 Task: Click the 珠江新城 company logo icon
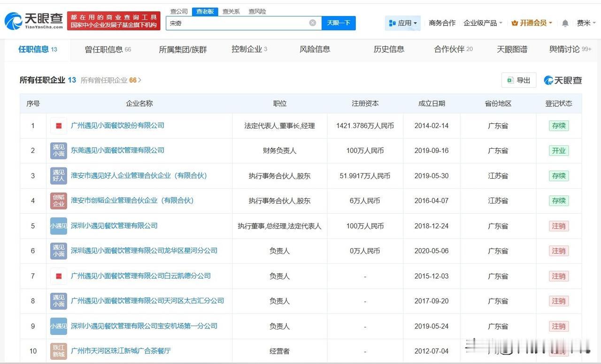[x=59, y=351]
